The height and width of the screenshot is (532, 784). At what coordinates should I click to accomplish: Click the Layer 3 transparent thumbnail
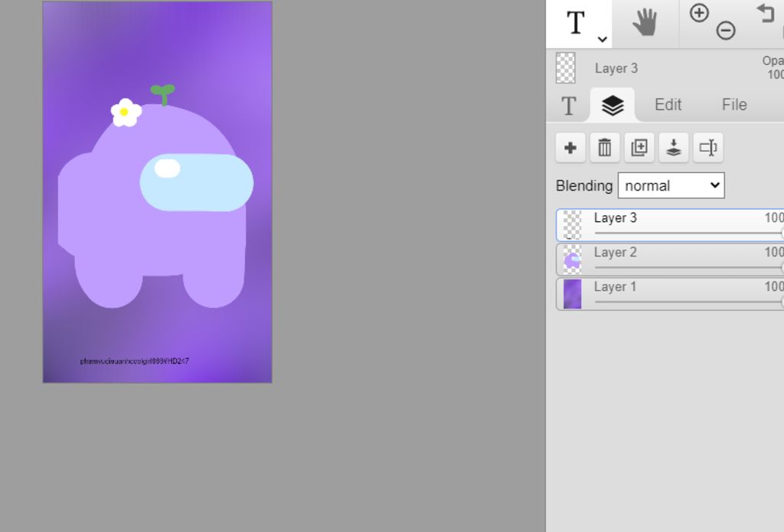(573, 225)
